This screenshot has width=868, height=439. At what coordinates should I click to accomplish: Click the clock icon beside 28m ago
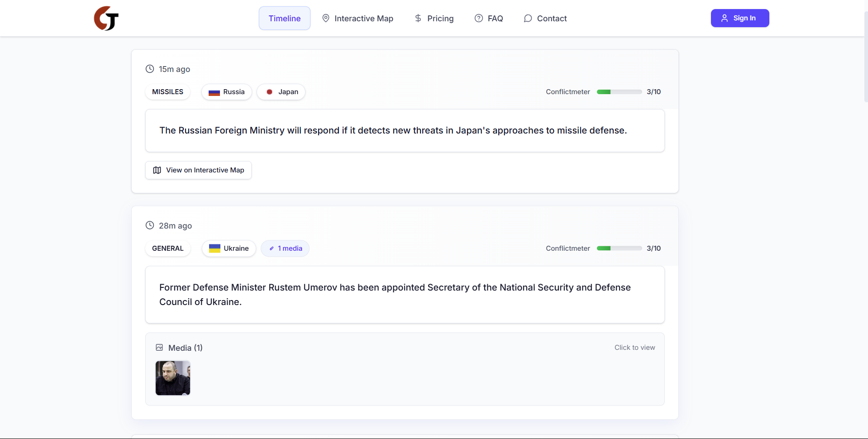pos(150,225)
